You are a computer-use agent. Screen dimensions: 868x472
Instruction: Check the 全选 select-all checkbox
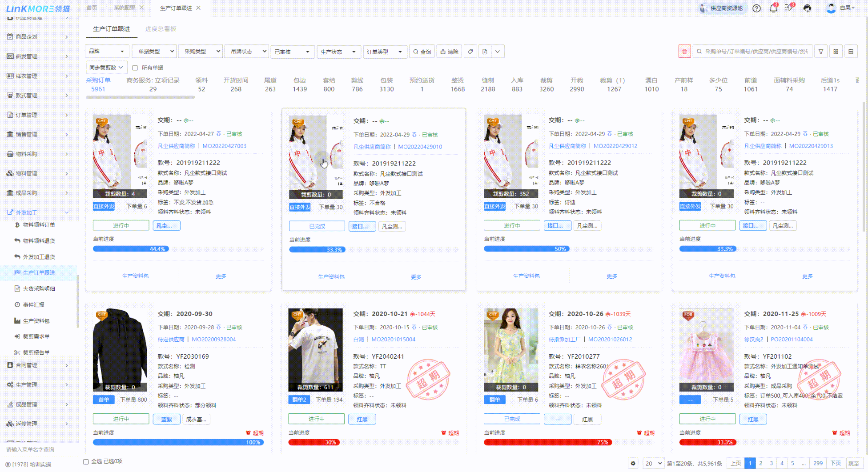pos(86,461)
